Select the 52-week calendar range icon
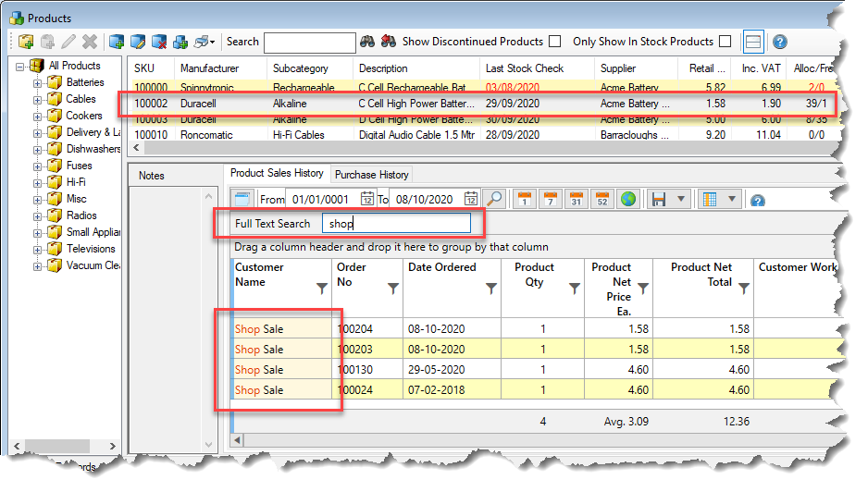The width and height of the screenshot is (868, 492). (x=601, y=199)
